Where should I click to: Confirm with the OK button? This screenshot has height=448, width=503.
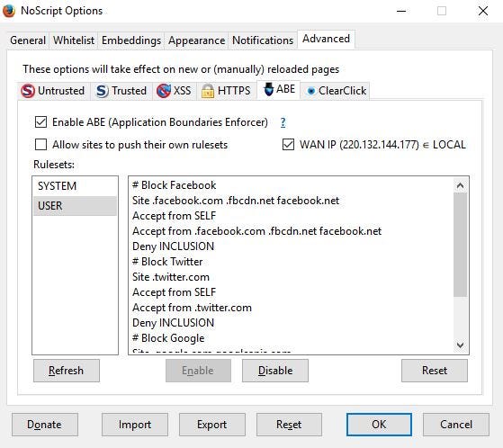coord(379,425)
